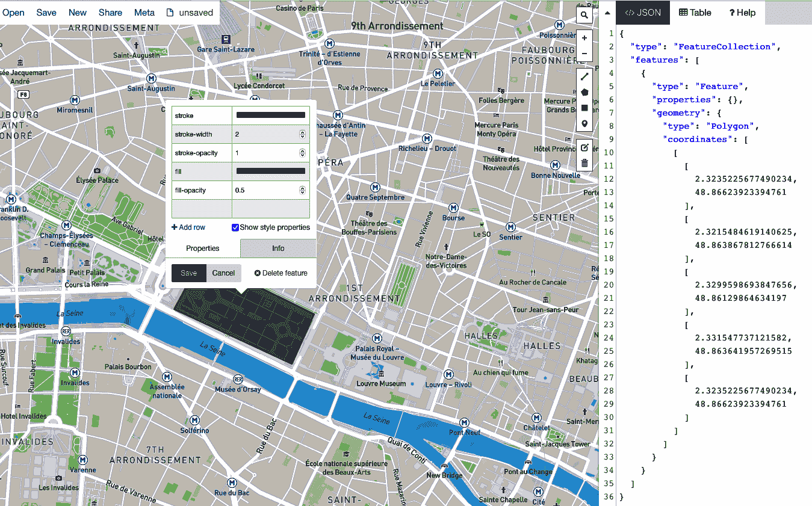Select the draw rectangle tool

[x=584, y=108]
